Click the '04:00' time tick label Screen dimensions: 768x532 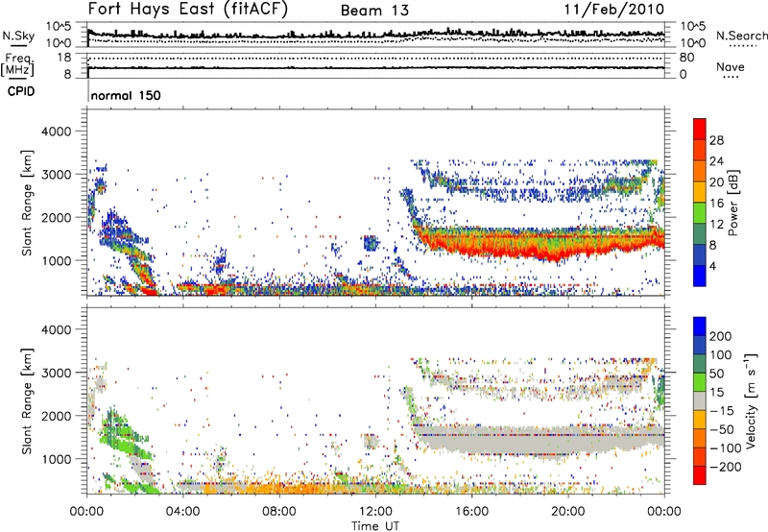coord(182,512)
